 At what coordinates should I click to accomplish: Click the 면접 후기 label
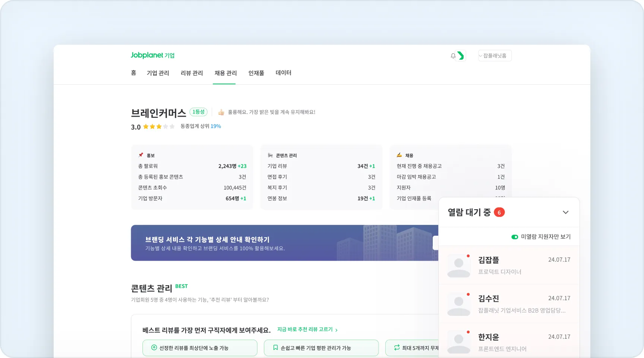pyautogui.click(x=277, y=177)
